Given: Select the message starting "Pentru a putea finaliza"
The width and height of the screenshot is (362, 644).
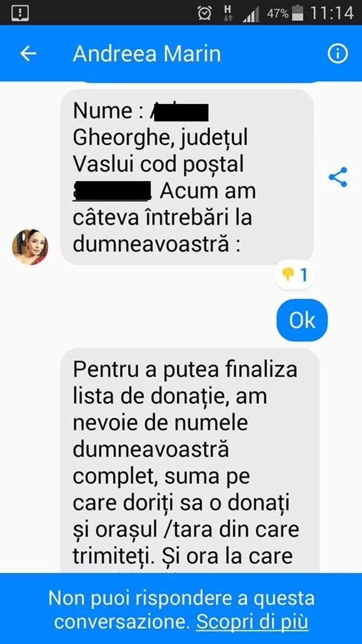Looking at the screenshot, I should click(x=190, y=460).
